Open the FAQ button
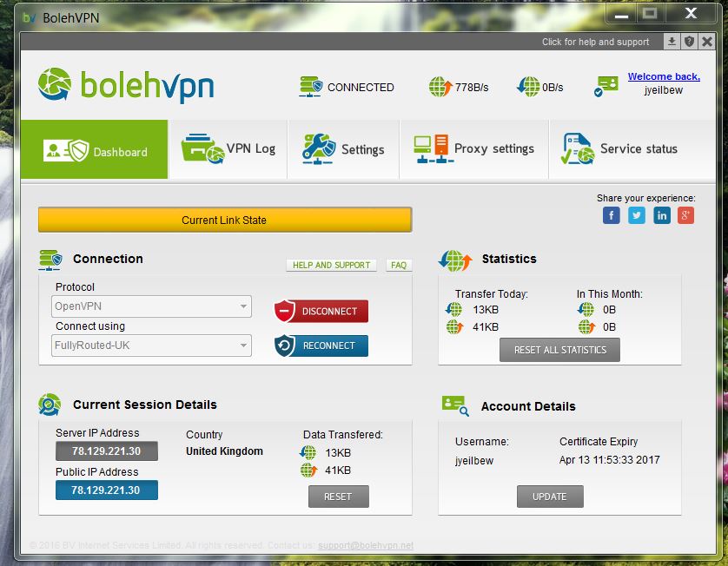This screenshot has height=566, width=728. [x=399, y=265]
